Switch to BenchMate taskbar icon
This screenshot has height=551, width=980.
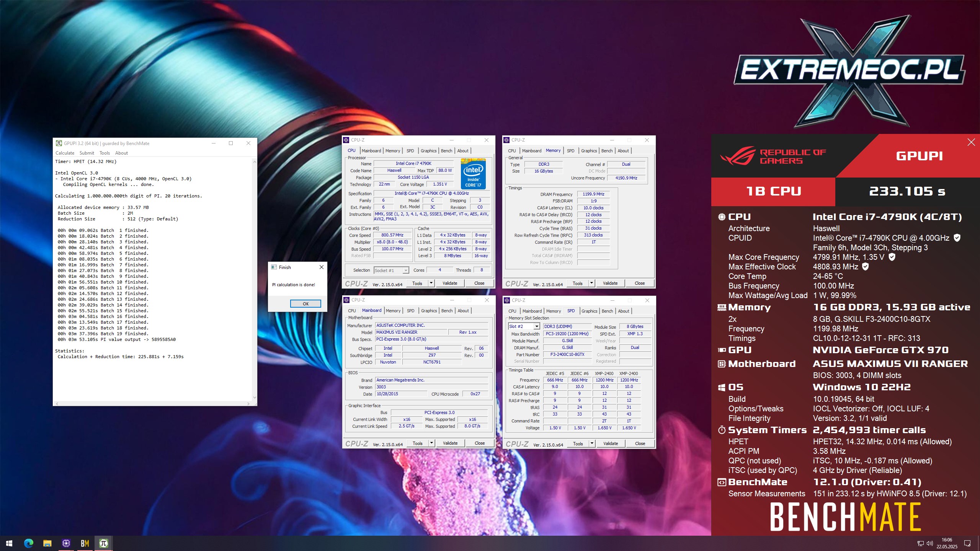coord(85,543)
